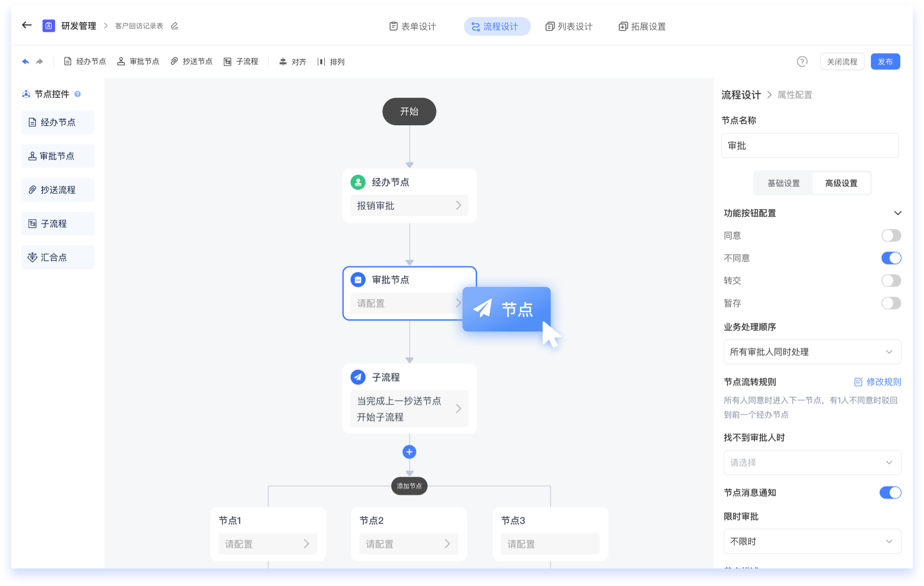Image resolution: width=924 pixels, height=586 pixels.
Task: Click the redo arrow in toolbar
Action: pos(40,62)
